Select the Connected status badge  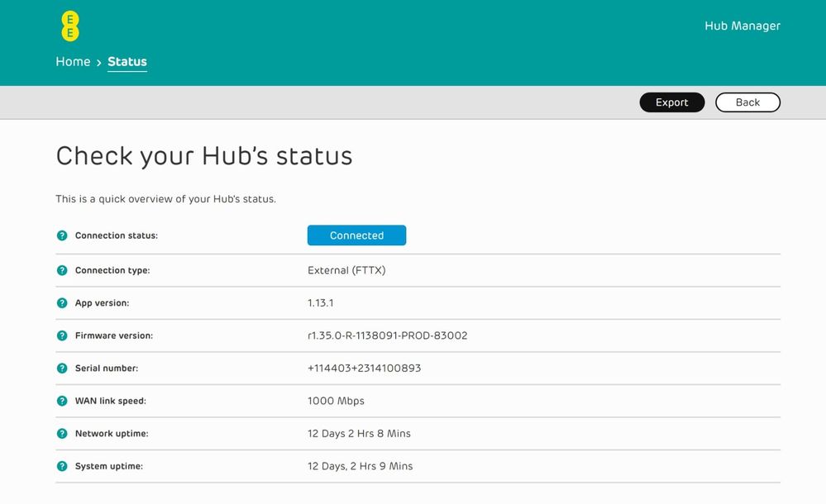pyautogui.click(x=356, y=235)
